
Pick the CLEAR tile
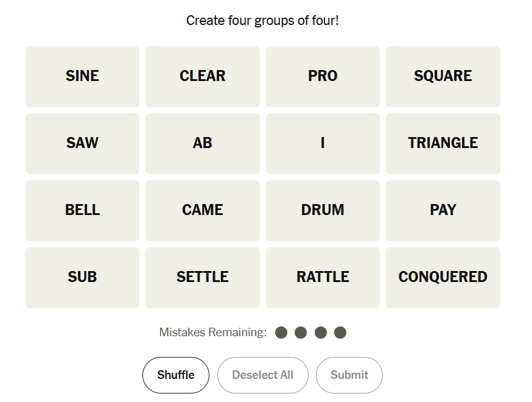202,77
